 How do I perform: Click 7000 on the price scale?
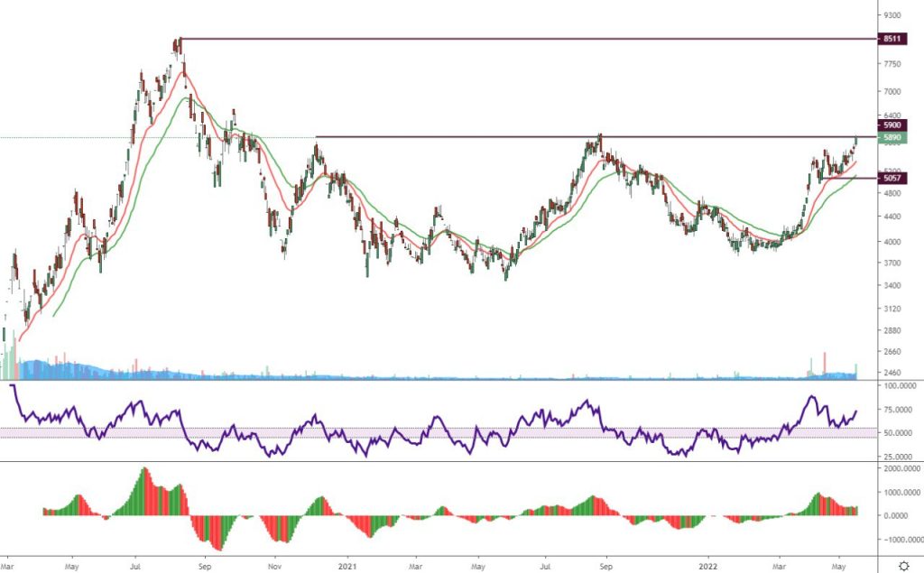896,91
